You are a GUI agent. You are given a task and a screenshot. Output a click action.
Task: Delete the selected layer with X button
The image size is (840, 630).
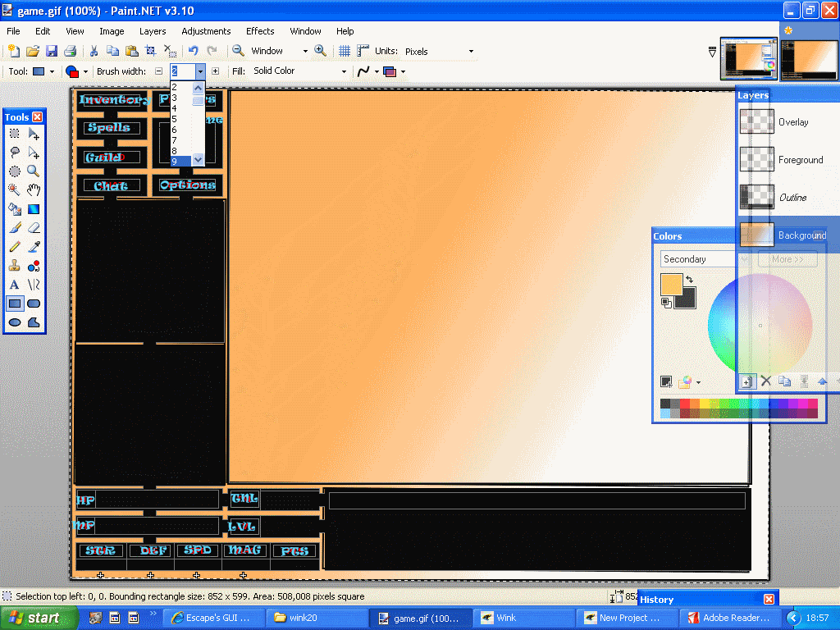point(766,381)
